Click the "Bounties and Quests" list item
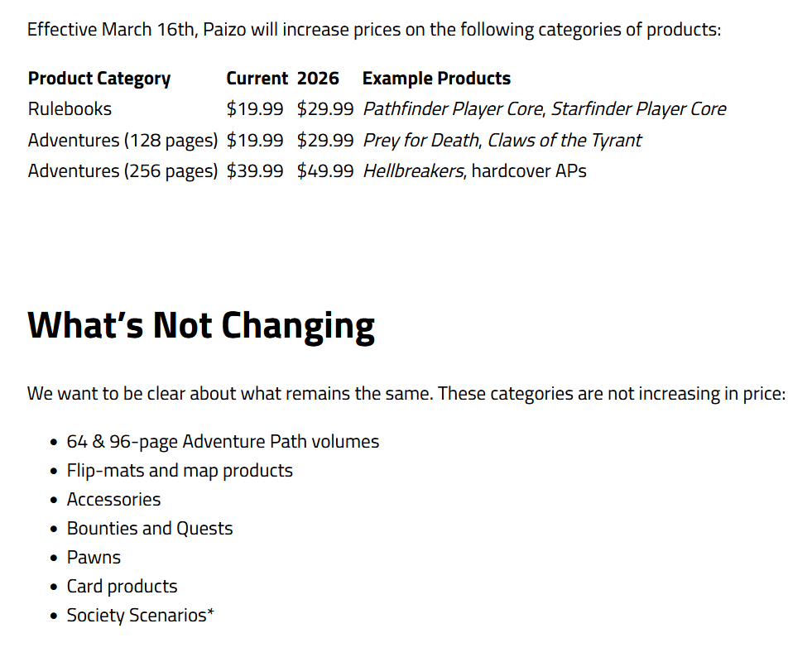The height and width of the screenshot is (657, 812). (150, 529)
